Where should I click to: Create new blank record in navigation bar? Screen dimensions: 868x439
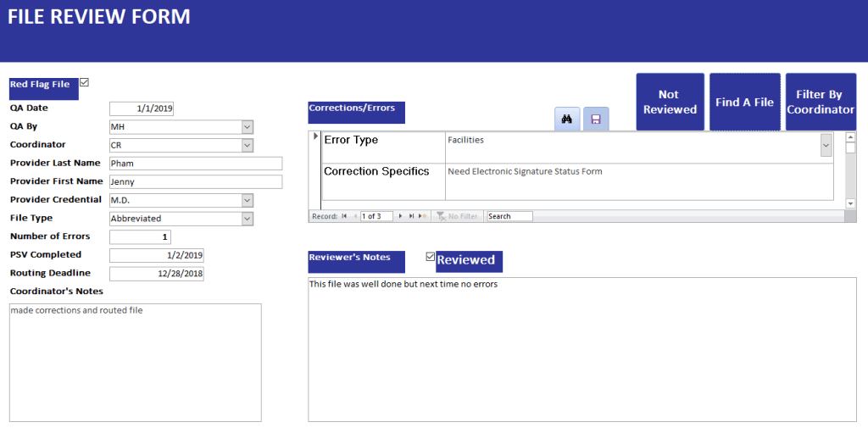(422, 216)
